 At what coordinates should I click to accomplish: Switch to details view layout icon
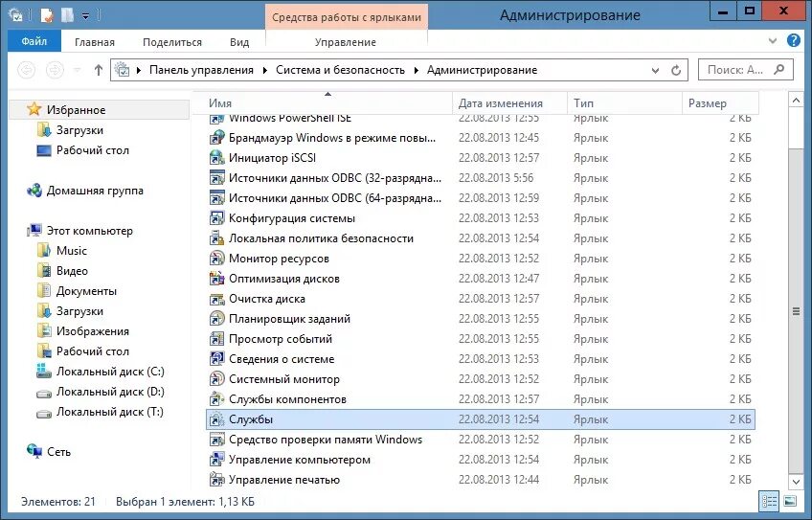[770, 502]
